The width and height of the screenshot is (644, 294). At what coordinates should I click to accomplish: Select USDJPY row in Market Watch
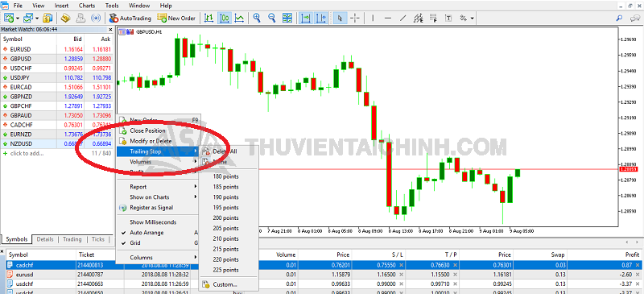pyautogui.click(x=57, y=77)
